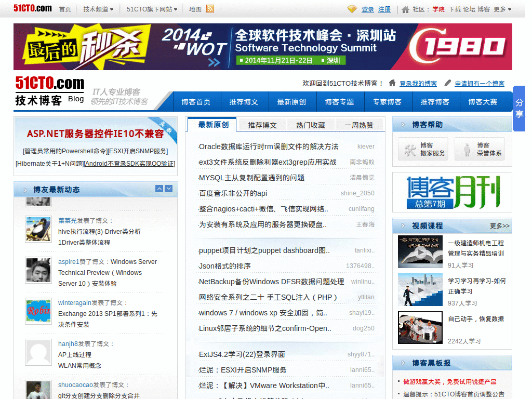The height and width of the screenshot is (399, 532).
Task: Open 博客首页 in navigation bar
Action: click(196, 102)
